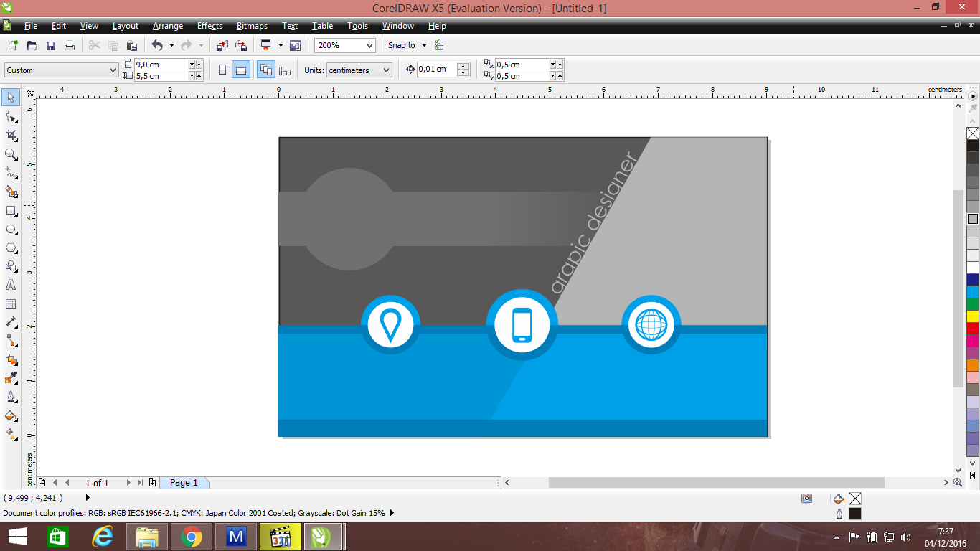
Task: Click the horizontal scrollbar thumb
Action: coord(716,483)
